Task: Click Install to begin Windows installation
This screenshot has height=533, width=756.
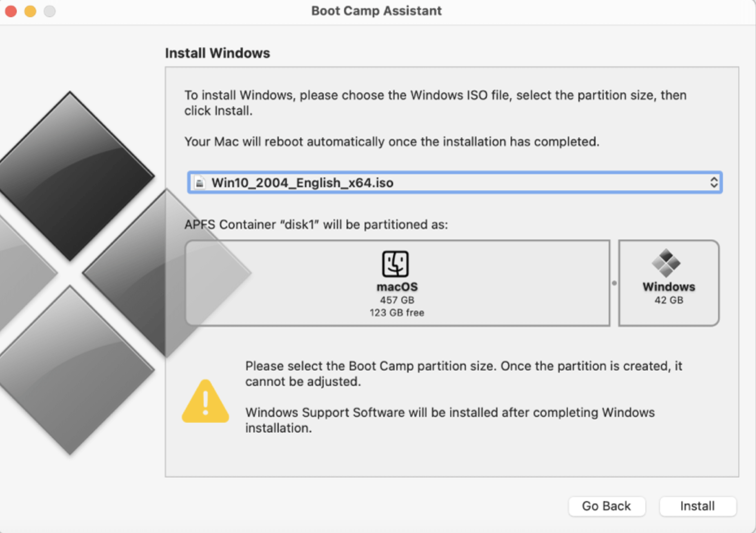Action: point(698,506)
